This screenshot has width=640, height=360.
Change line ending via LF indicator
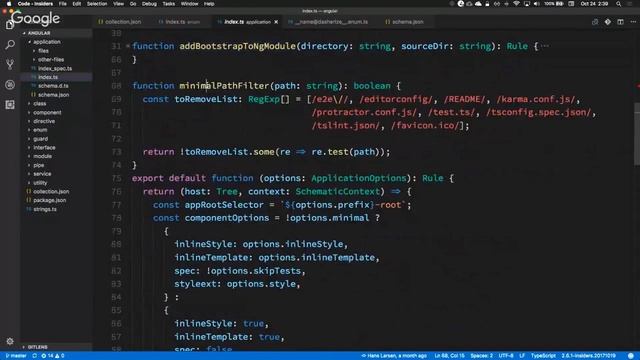tap(522, 356)
